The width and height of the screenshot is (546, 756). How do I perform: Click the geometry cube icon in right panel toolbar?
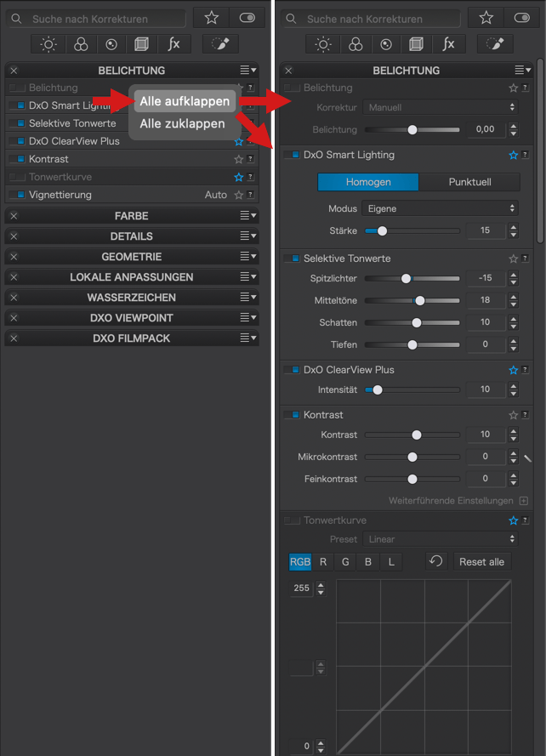click(x=416, y=44)
